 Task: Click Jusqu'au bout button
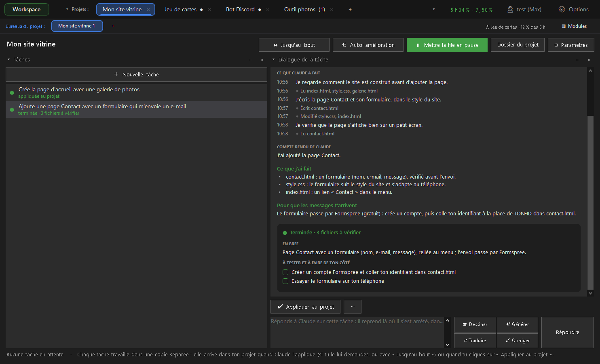point(294,45)
